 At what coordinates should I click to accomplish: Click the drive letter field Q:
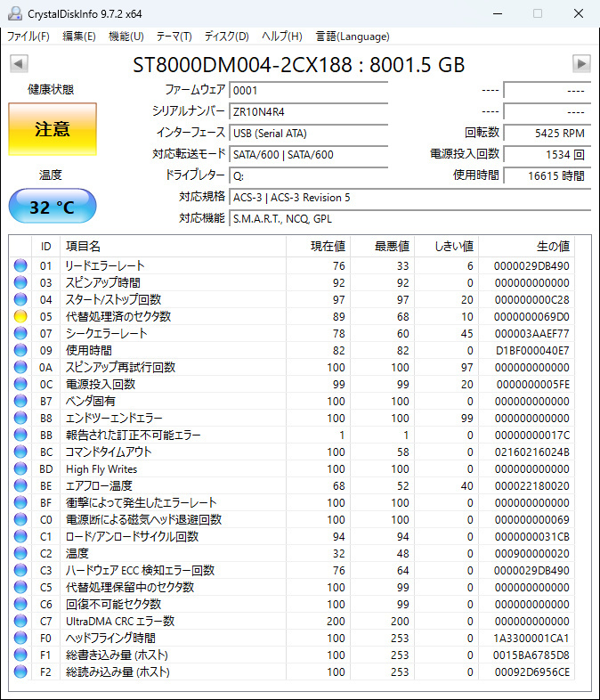pos(309,176)
